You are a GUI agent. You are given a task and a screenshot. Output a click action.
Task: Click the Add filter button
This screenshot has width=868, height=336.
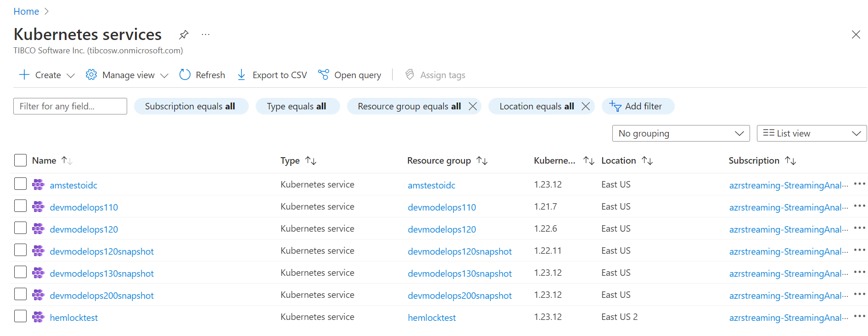638,106
